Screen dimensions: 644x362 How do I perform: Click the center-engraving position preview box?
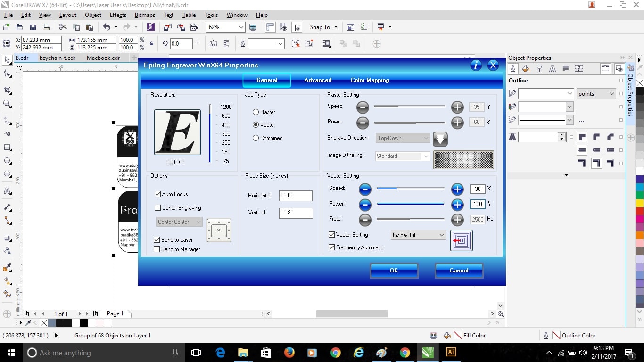(219, 230)
